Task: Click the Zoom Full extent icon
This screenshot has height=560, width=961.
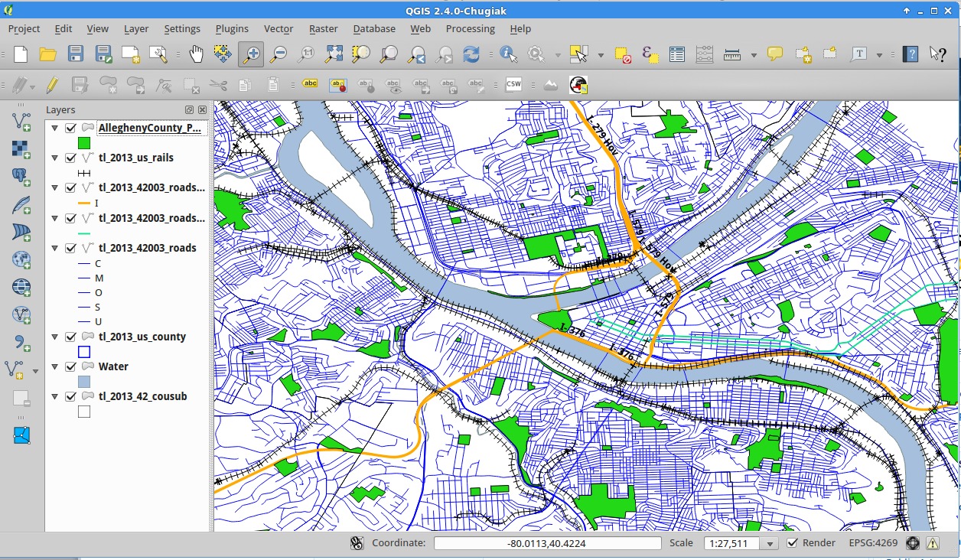Action: [334, 54]
